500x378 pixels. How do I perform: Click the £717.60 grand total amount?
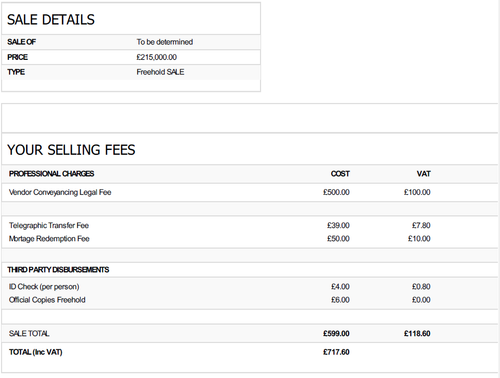[336, 352]
